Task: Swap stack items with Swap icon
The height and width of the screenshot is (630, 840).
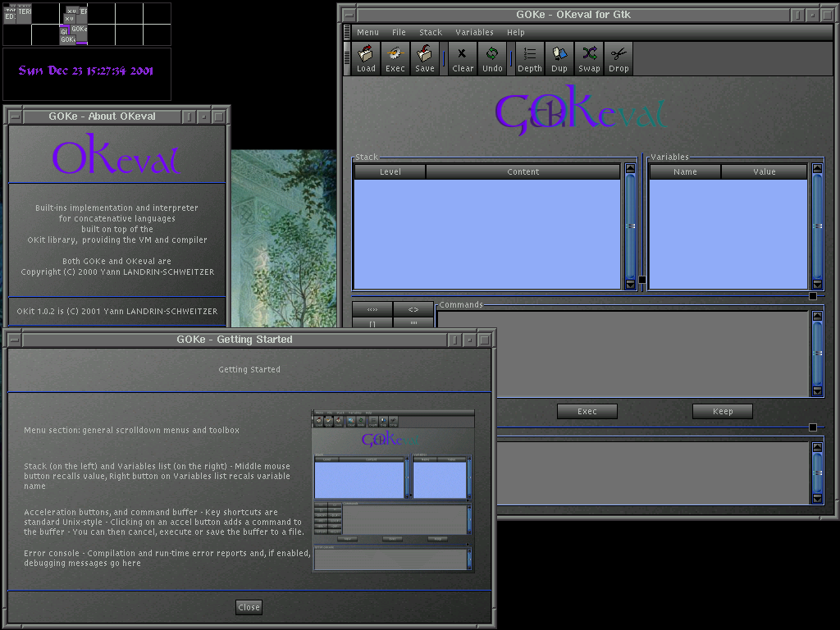Action: 589,59
